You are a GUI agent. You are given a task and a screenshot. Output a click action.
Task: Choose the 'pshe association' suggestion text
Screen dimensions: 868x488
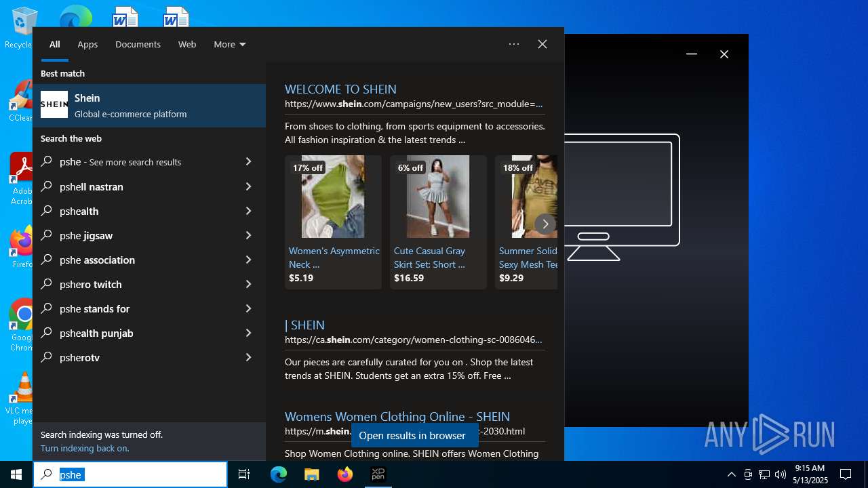[97, 260]
